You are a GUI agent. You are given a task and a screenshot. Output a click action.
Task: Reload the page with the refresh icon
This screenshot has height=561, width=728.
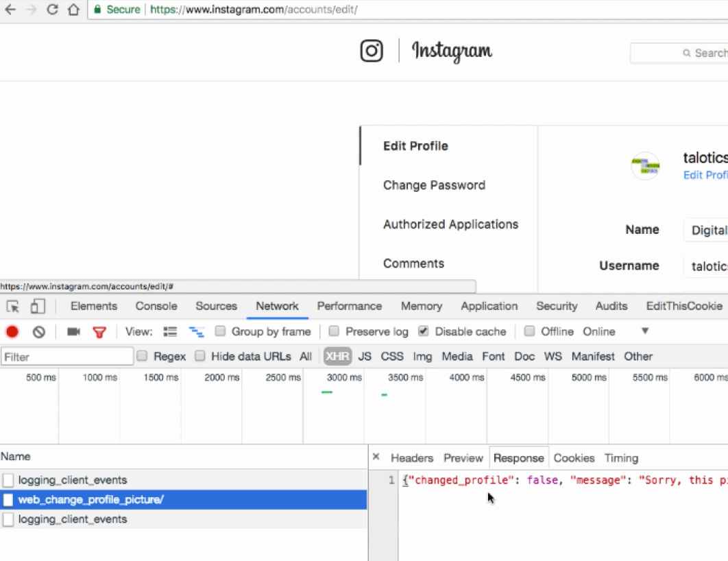[x=51, y=10]
